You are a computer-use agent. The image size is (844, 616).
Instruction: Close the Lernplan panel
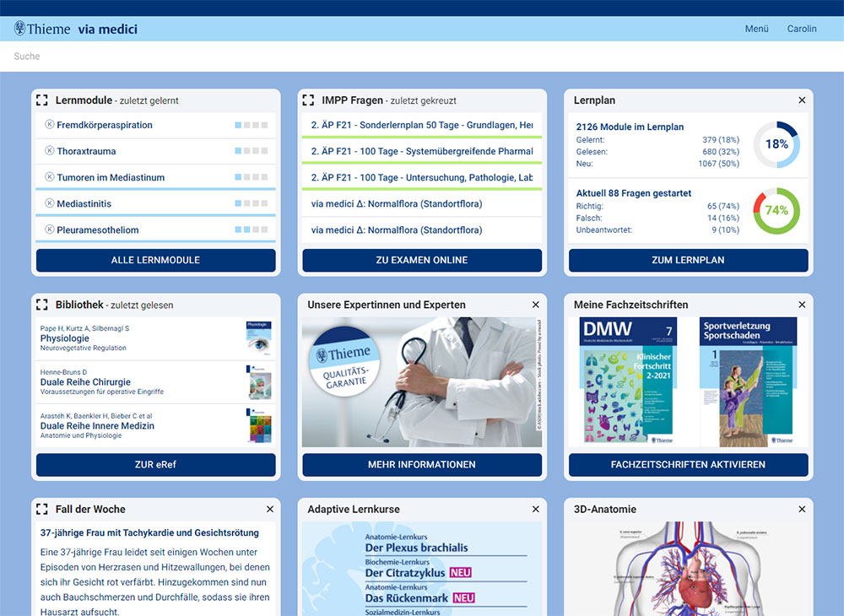click(x=802, y=100)
